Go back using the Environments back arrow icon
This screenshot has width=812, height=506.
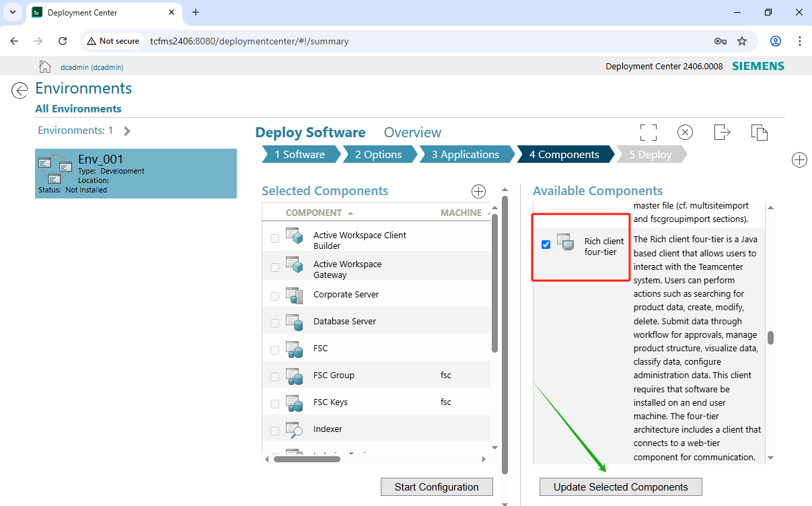(20, 90)
